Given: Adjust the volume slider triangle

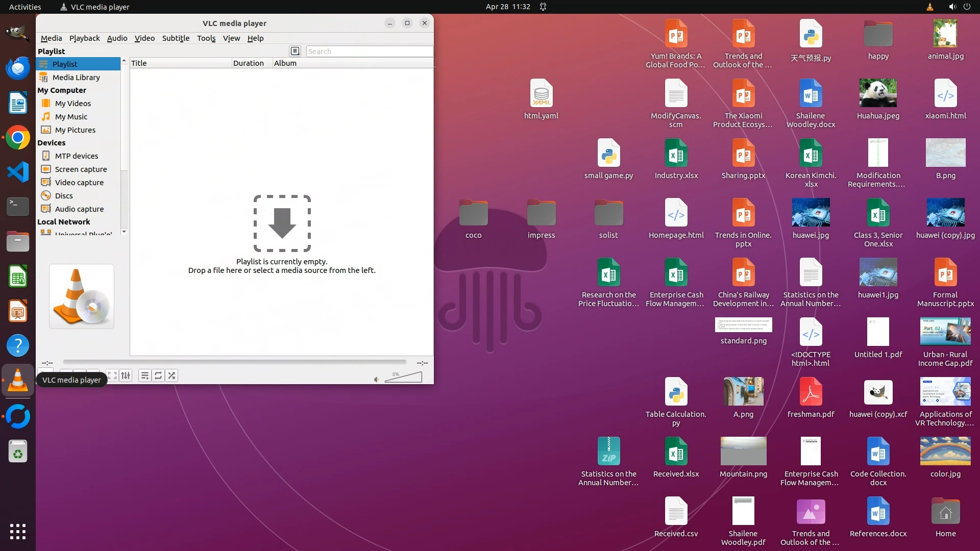Looking at the screenshot, I should pos(404,378).
